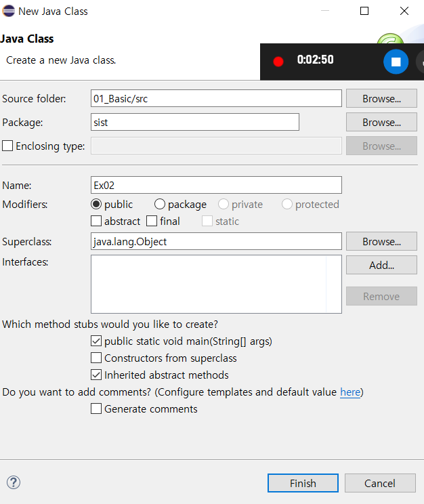Click the Source folder text field
Viewport: 424px width, 504px height.
coord(216,98)
